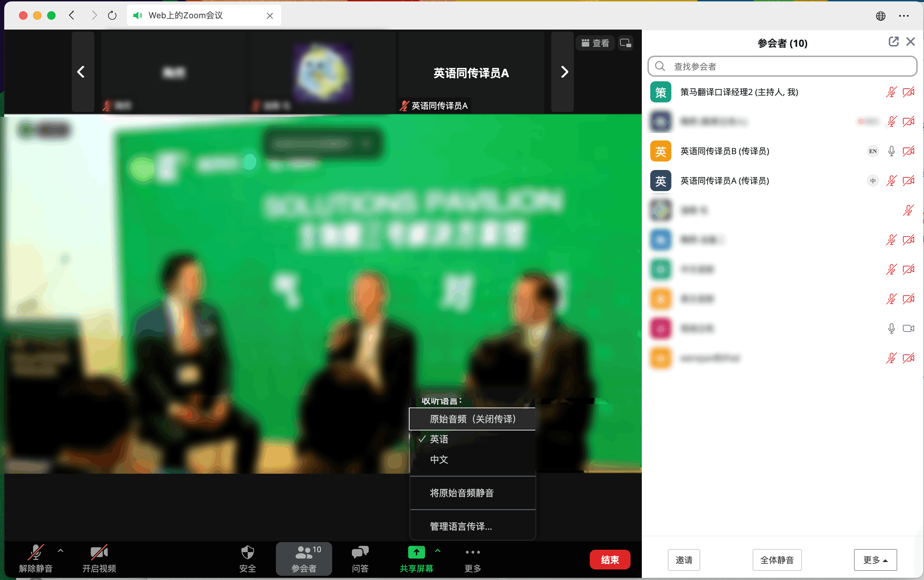
Task: Click the green Share Screen icon
Action: 416,553
